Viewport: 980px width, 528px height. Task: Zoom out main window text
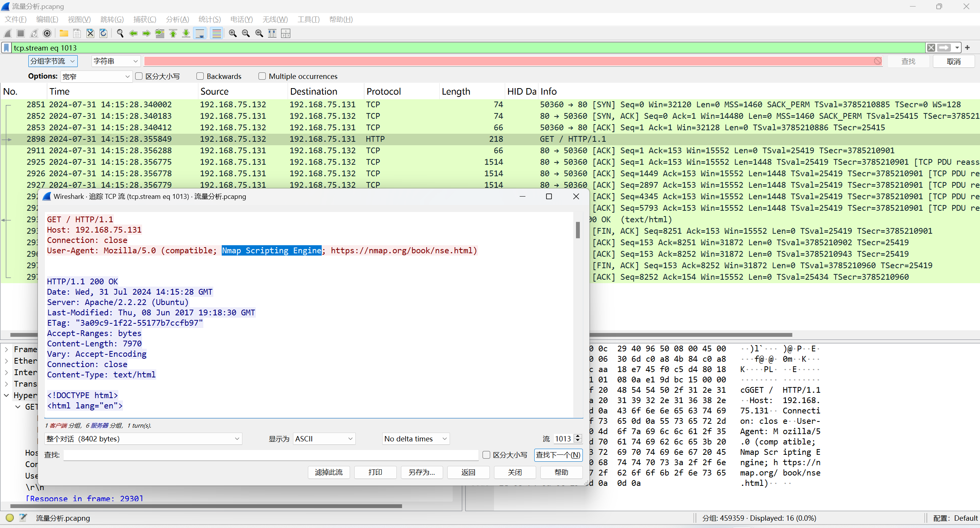[x=246, y=34]
